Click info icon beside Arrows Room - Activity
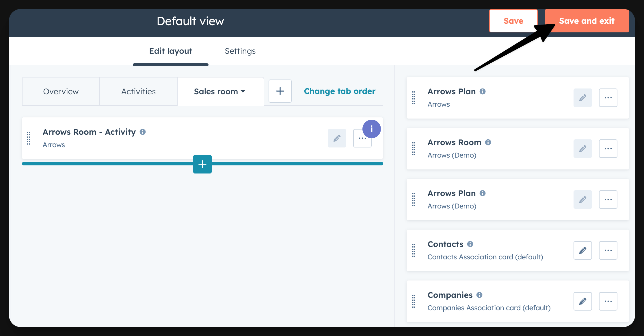Screen dimensions: 644x336 143,132
